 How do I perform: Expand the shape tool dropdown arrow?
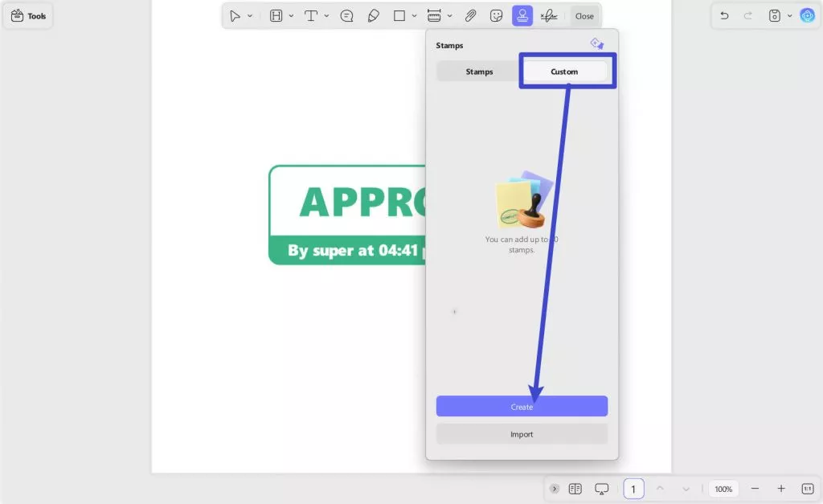(x=414, y=16)
